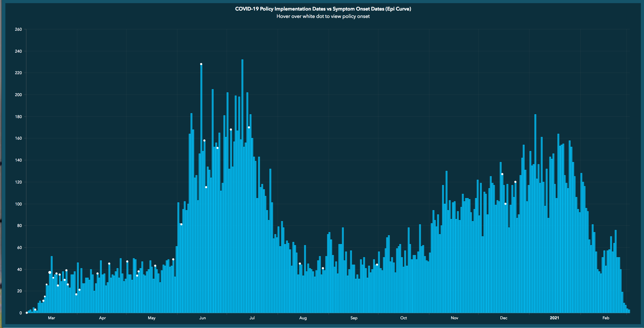Click the white dot near 49 in mid-May
Viewport: 644px width, 328px height.
173,259
